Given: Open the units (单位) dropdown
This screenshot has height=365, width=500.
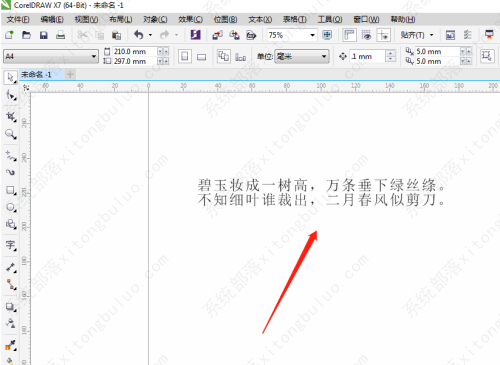Looking at the screenshot, I should coord(301,56).
